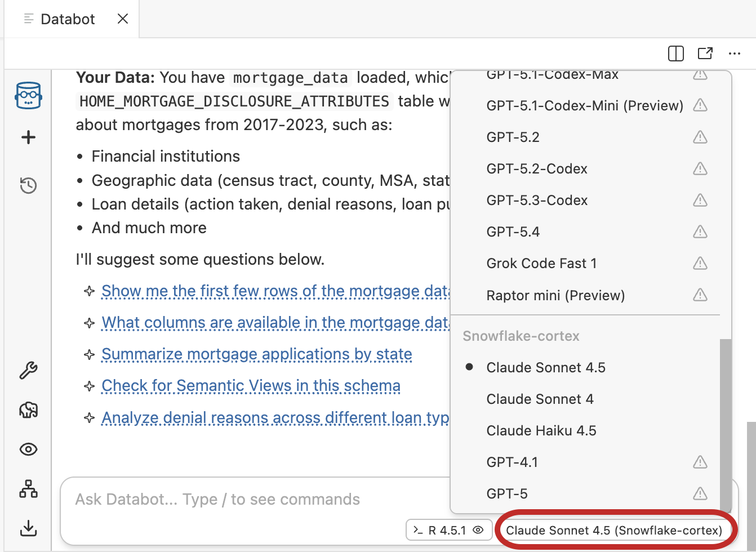Click the elephant database icon

click(28, 409)
